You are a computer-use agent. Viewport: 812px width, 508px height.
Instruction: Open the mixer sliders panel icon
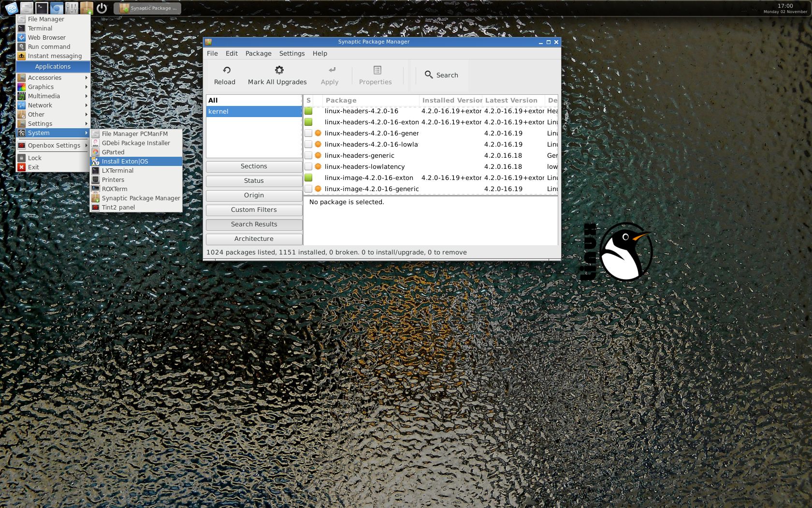pos(72,8)
